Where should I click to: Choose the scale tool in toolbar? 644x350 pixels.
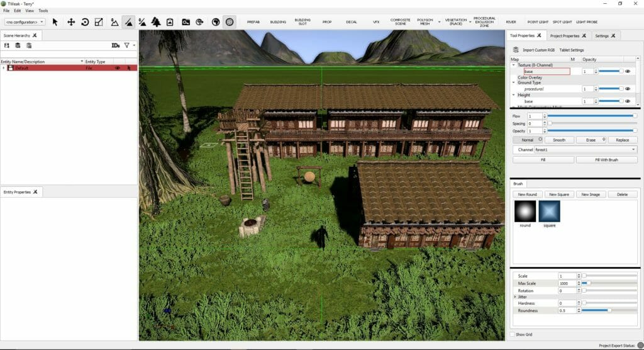click(x=99, y=22)
